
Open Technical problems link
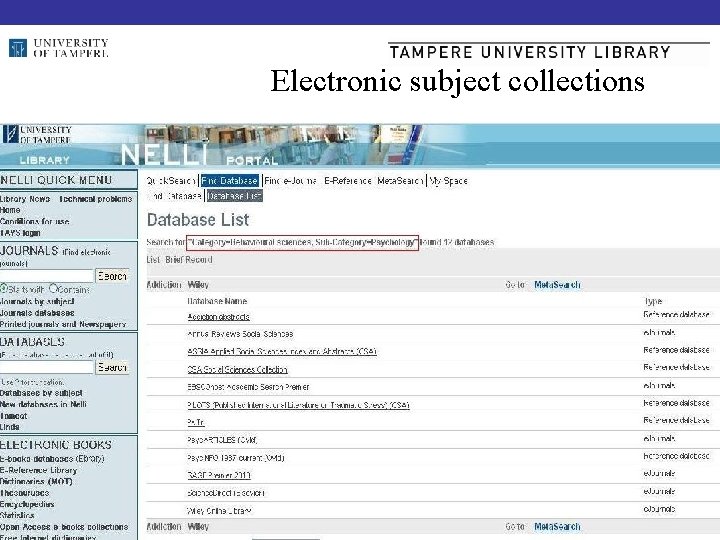coord(96,199)
